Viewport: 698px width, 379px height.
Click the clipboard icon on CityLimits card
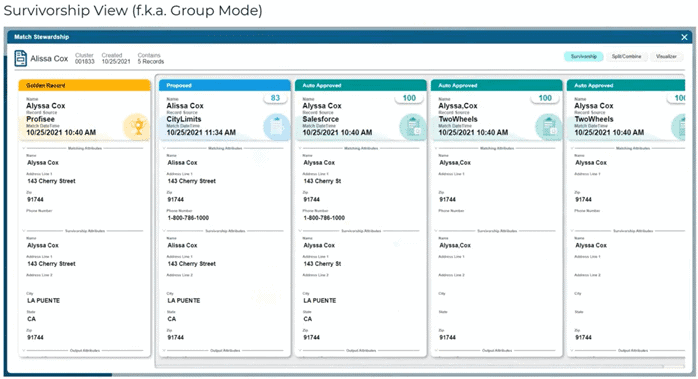276,127
